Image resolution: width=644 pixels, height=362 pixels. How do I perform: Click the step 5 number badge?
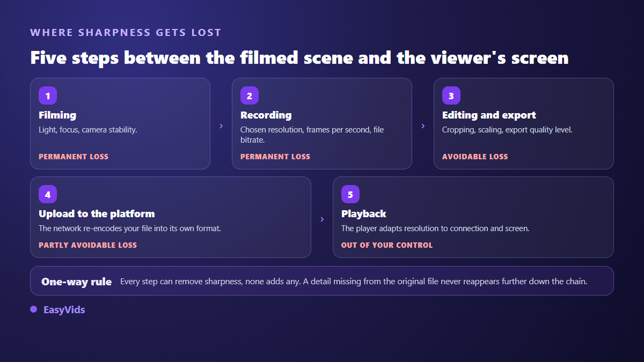(350, 194)
